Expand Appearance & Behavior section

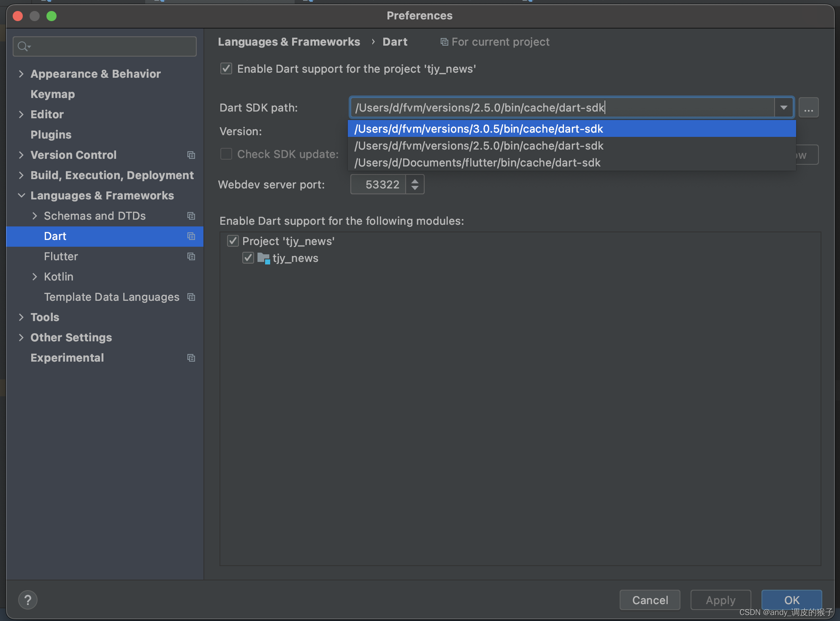click(x=21, y=74)
